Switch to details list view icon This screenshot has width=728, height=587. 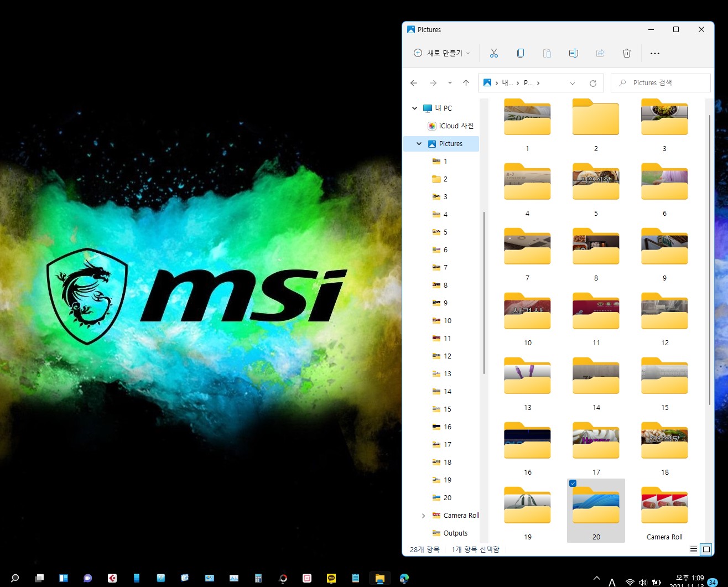point(694,549)
